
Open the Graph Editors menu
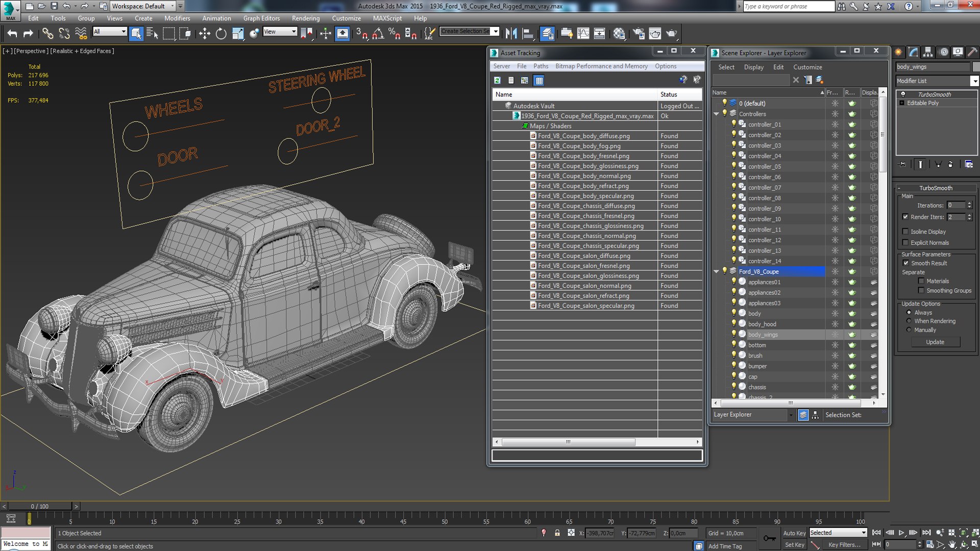pos(261,18)
